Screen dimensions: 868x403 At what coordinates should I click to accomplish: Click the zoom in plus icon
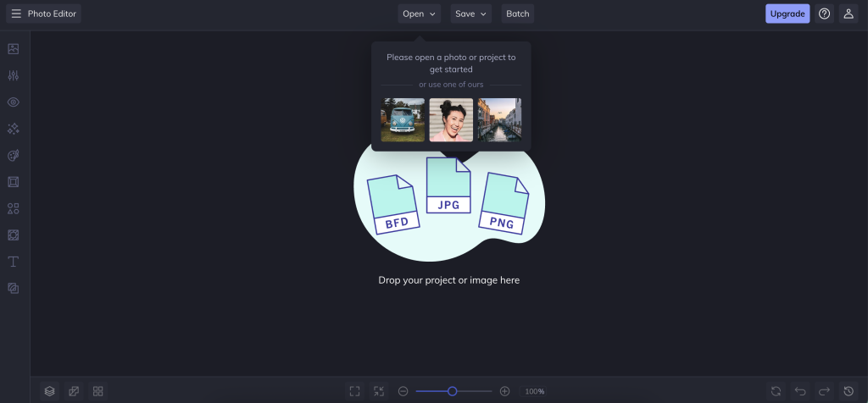click(505, 391)
